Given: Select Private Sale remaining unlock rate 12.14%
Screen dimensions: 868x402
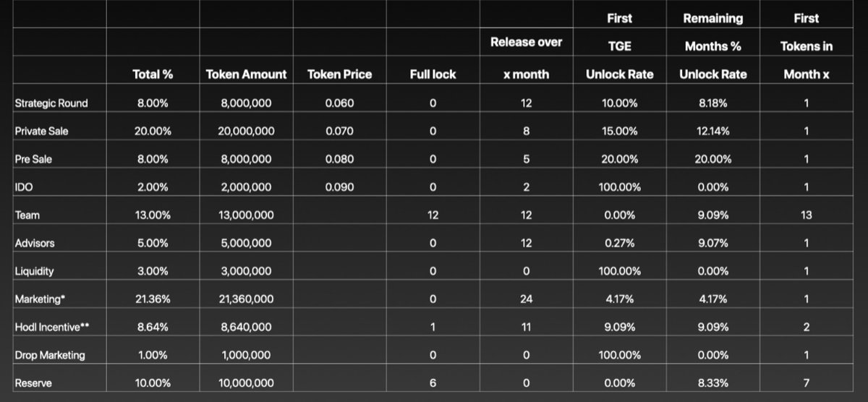Looking at the screenshot, I should tap(712, 132).
